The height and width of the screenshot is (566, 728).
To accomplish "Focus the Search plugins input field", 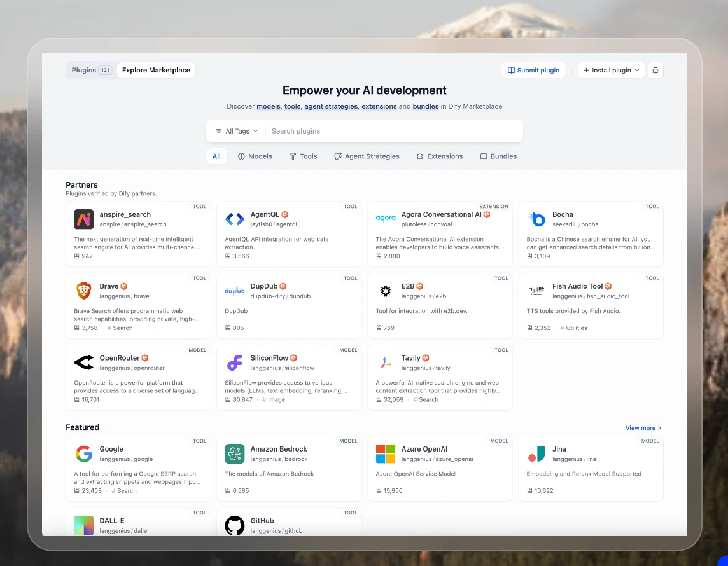I will point(394,131).
